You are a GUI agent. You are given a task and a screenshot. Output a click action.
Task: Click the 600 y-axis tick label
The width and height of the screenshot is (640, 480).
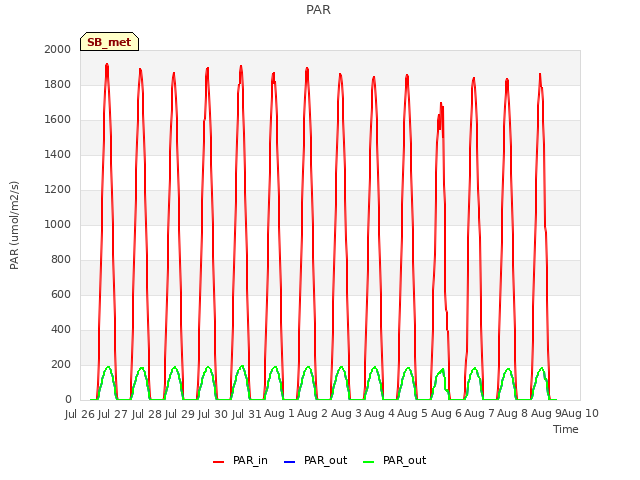click(x=61, y=294)
